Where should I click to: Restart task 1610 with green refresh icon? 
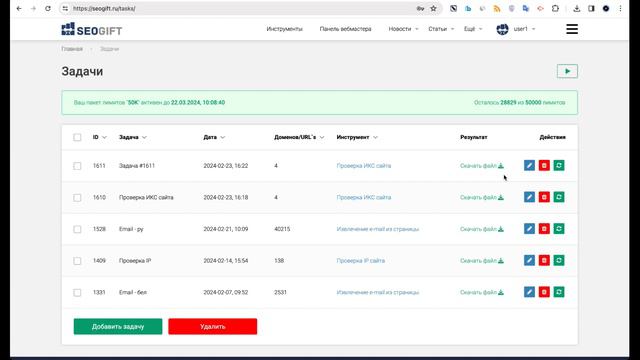point(559,197)
